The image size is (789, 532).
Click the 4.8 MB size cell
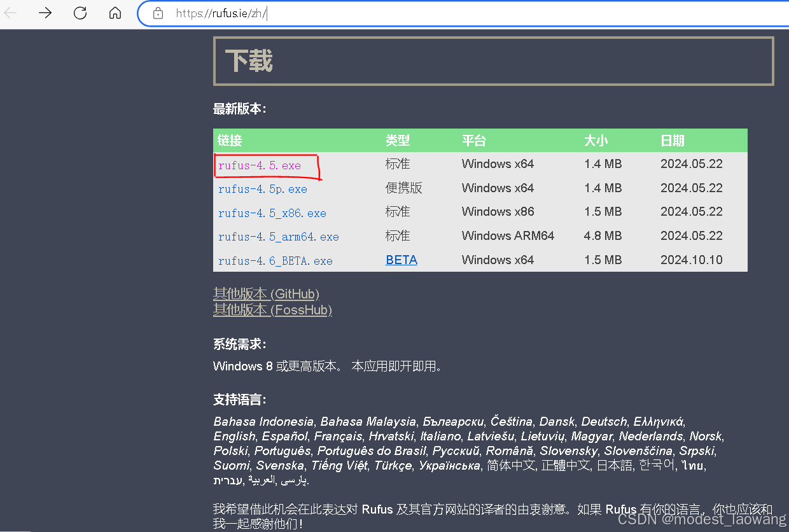pos(603,235)
